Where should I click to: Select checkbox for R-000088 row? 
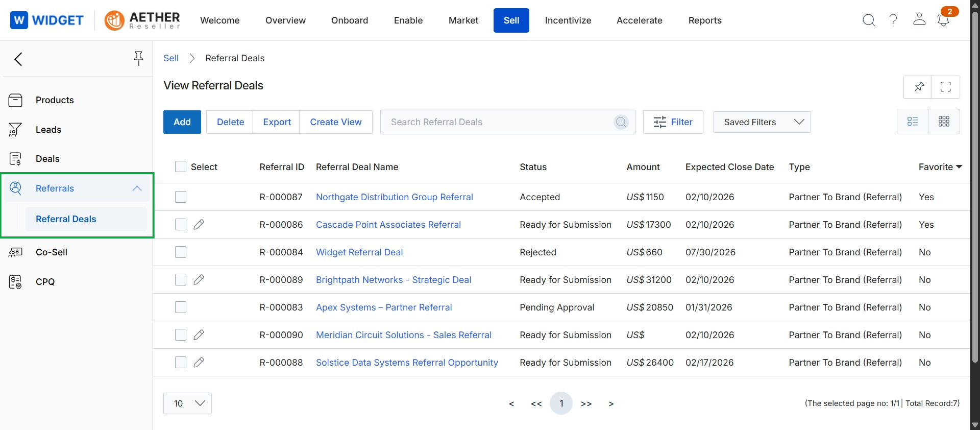tap(181, 363)
